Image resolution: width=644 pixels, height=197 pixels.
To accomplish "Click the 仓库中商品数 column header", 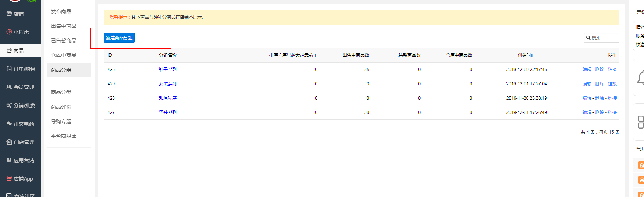I will coord(459,55).
